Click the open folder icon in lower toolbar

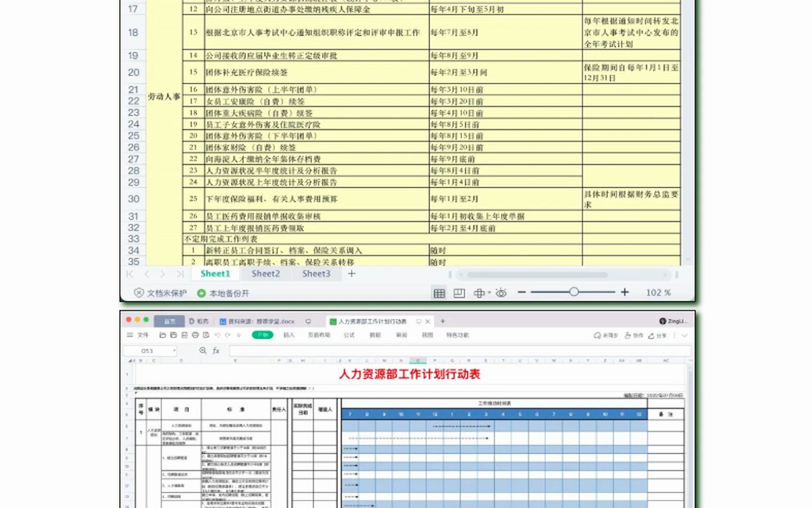coord(163,335)
